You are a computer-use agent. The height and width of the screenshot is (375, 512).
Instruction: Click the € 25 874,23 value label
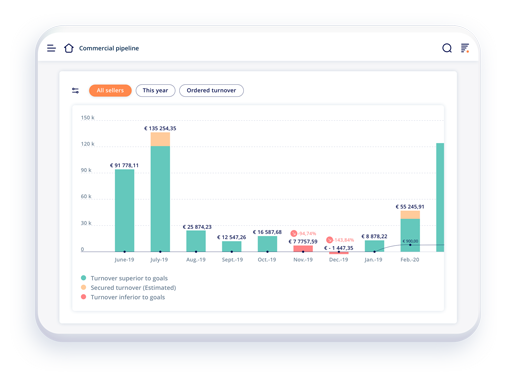pos(197,227)
